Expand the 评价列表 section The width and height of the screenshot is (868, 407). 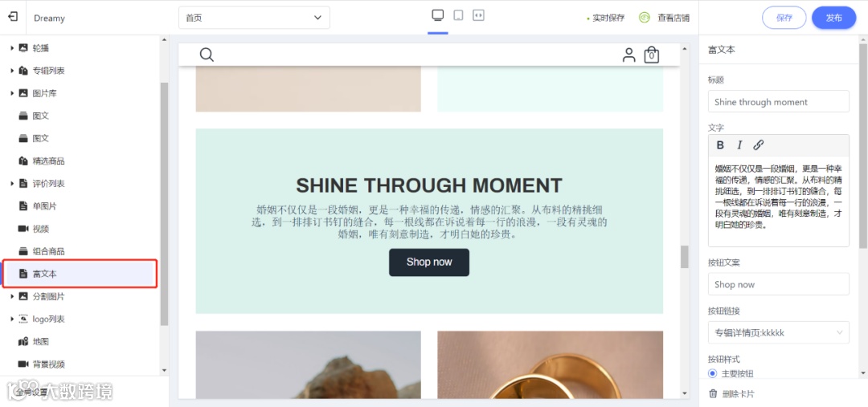coord(12,184)
